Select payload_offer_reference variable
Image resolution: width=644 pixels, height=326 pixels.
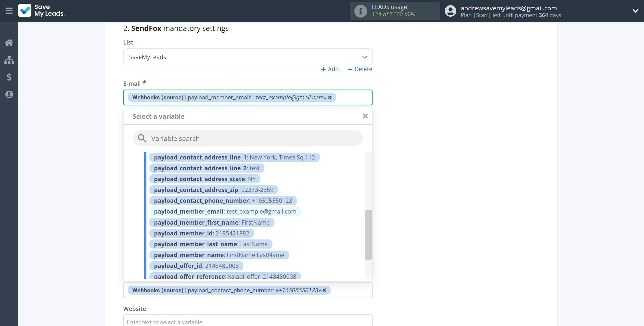click(225, 276)
